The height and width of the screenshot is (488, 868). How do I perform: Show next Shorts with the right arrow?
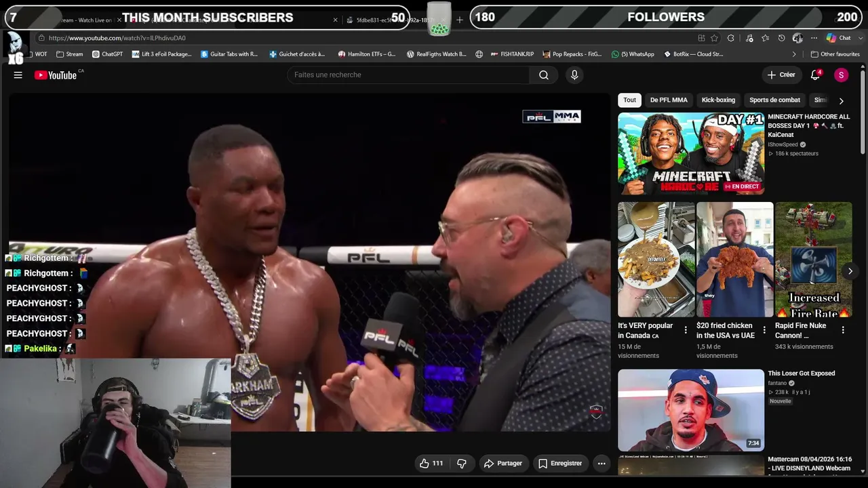point(850,271)
